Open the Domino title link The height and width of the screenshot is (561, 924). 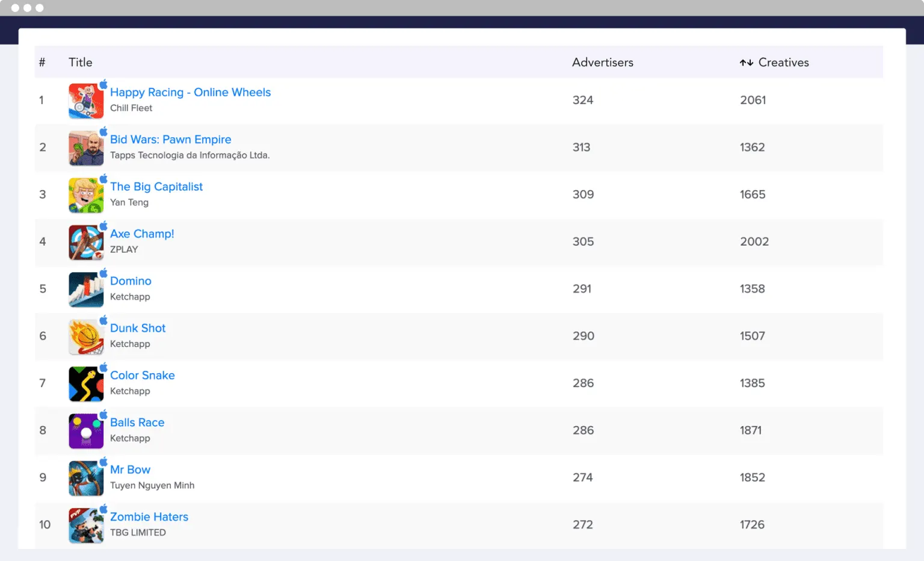pos(131,281)
